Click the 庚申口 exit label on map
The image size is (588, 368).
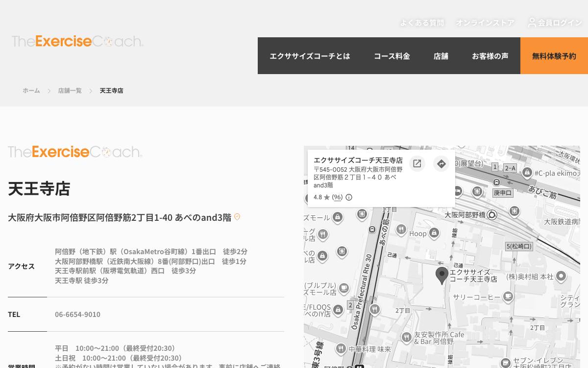503,193
